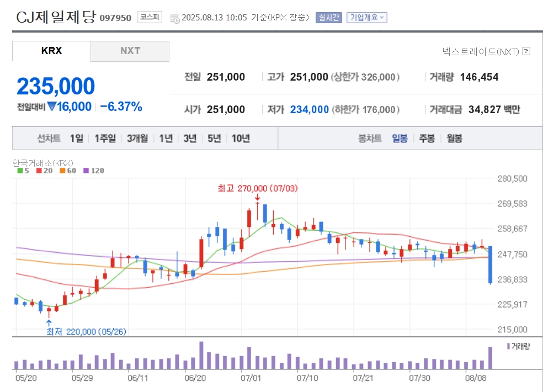
Task: Open the NXT help question-mark icon
Action: point(526,51)
